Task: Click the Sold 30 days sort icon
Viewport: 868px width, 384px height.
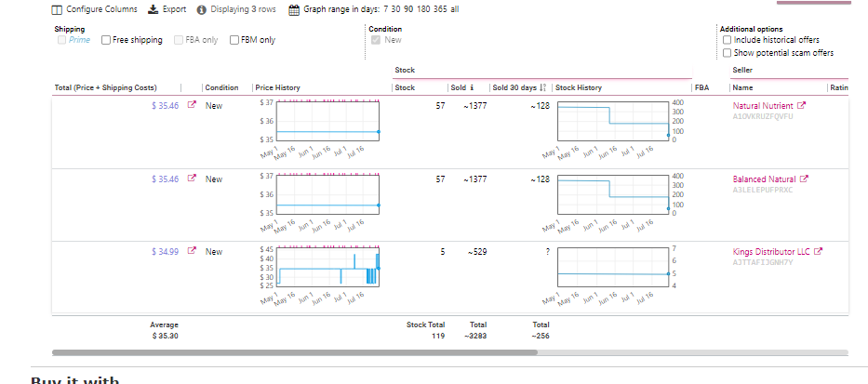Action: 543,87
